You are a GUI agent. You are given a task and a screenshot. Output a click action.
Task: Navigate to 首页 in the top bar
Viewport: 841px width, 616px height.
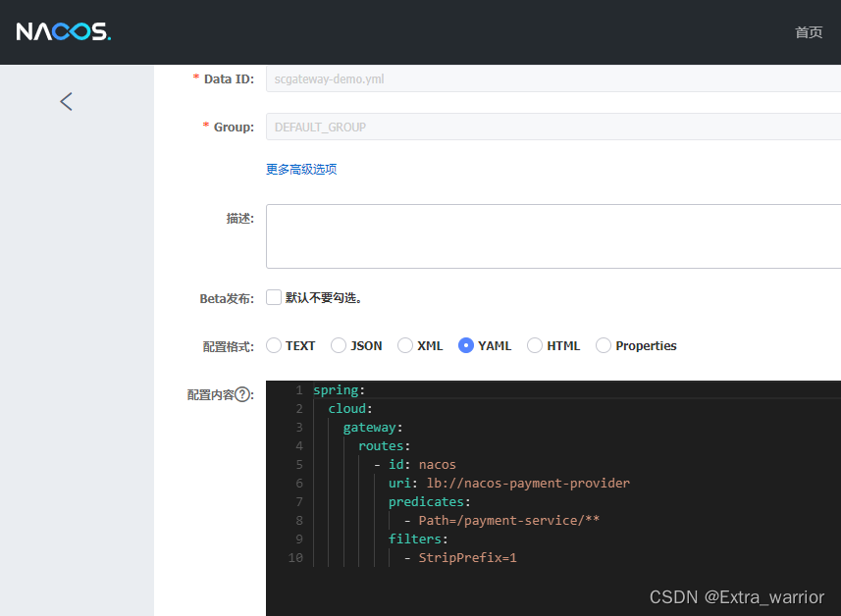(809, 31)
